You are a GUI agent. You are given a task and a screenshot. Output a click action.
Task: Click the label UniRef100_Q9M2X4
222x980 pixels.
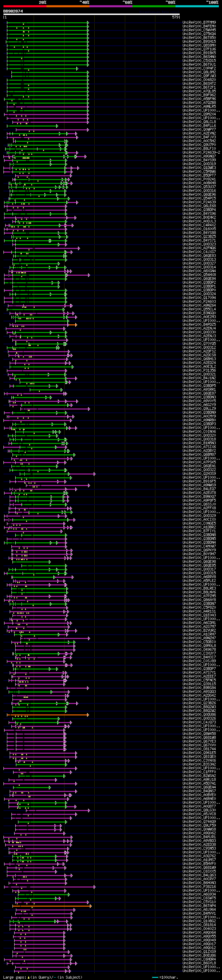click(x=199, y=114)
